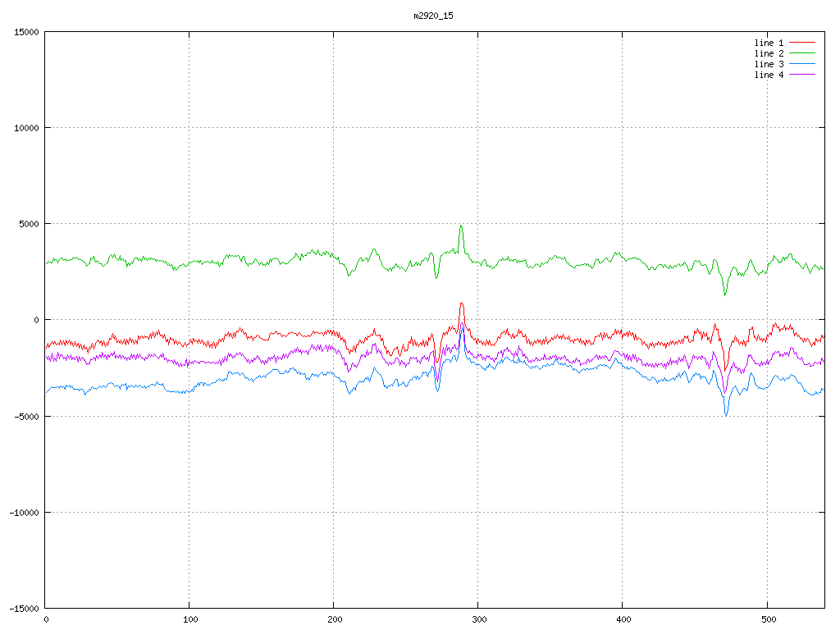
Task: Click the y-axis label -15000
Action: pyautogui.click(x=24, y=609)
